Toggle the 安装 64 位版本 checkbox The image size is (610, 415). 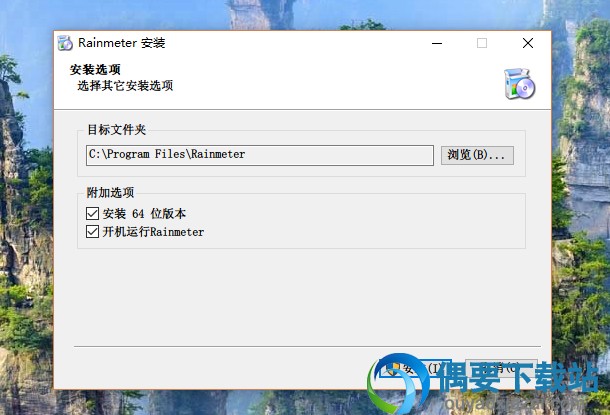pos(92,214)
